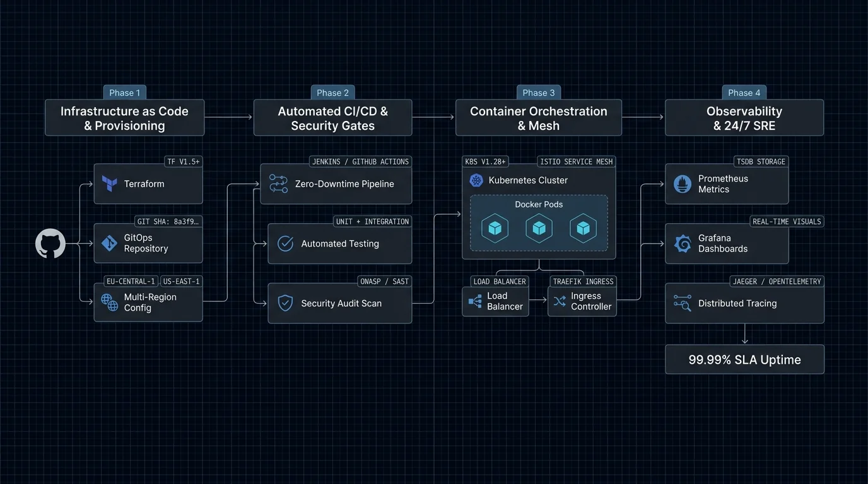Click the GitHub octocat icon
This screenshot has height=484, width=868.
50,243
